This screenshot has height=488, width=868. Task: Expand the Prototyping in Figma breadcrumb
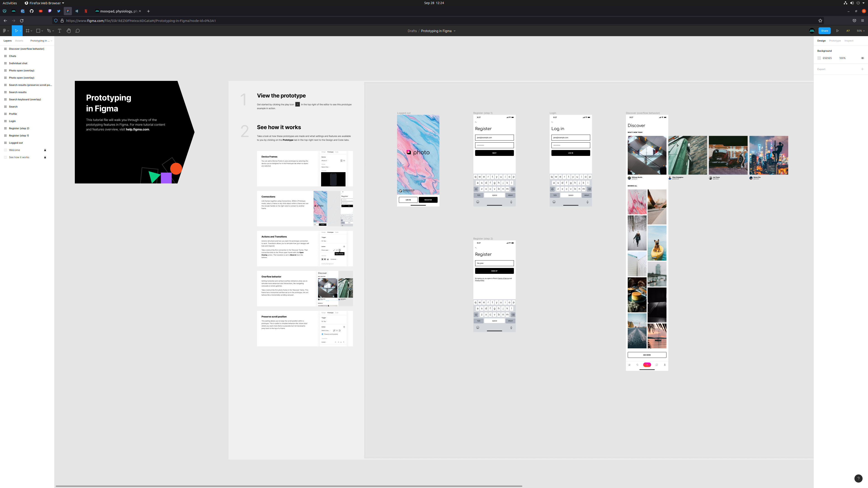pos(455,30)
